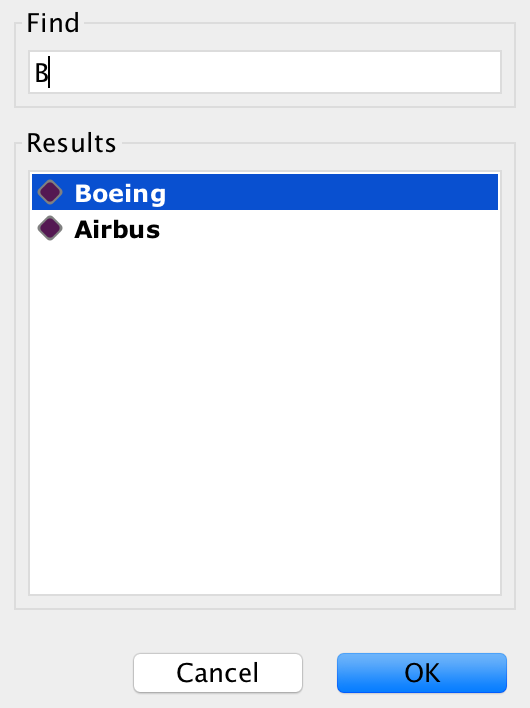Click the white Cancel button
530x708 pixels.
pyautogui.click(x=218, y=673)
